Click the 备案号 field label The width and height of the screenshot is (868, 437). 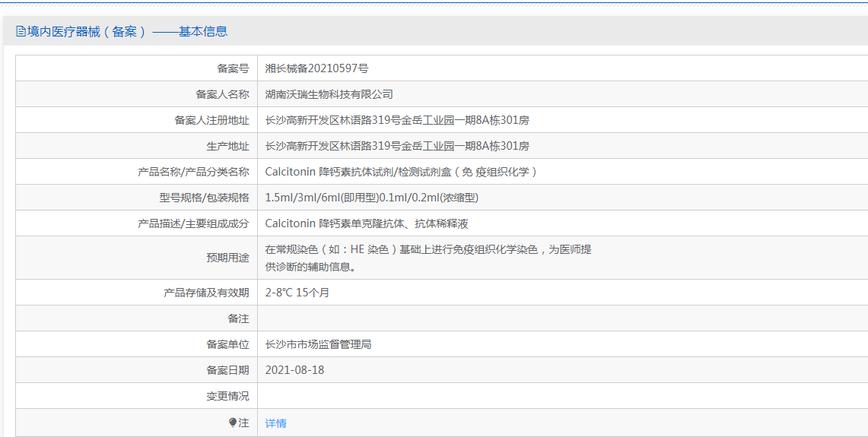click(x=233, y=68)
